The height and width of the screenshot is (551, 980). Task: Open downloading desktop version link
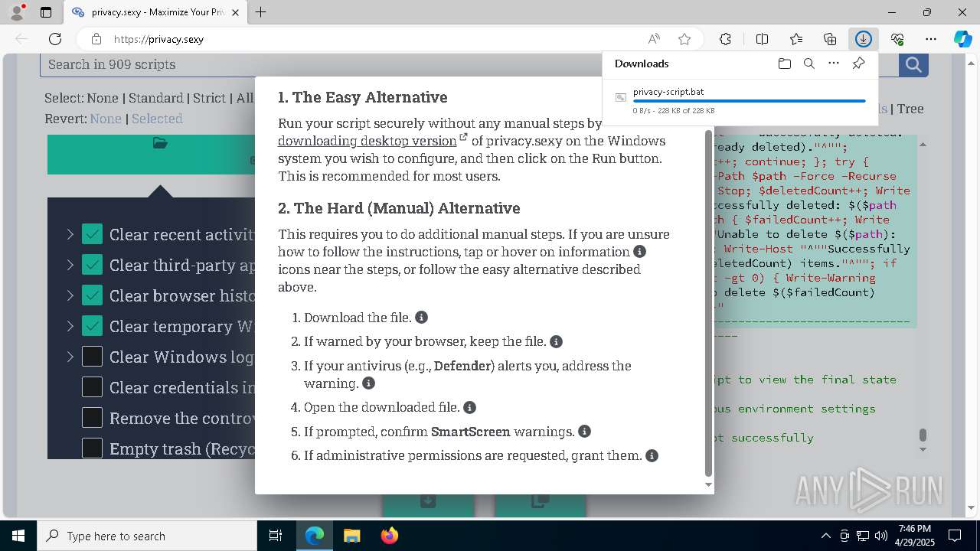tap(367, 141)
